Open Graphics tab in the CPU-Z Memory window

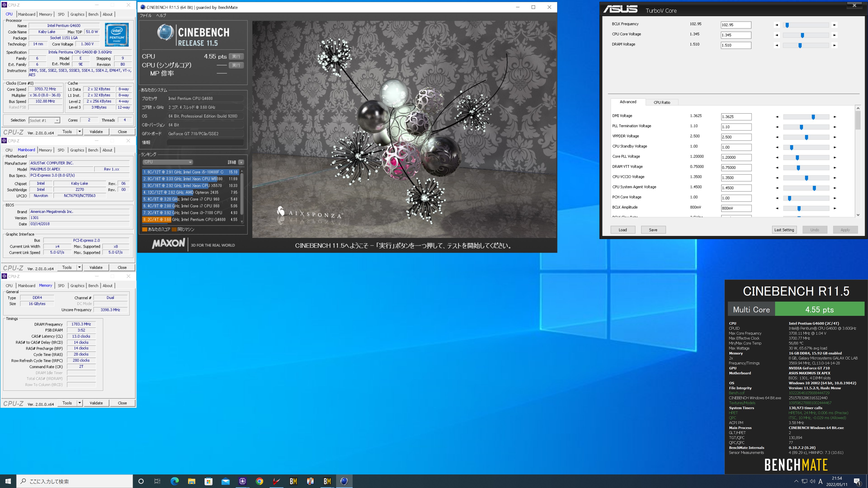coord(77,286)
